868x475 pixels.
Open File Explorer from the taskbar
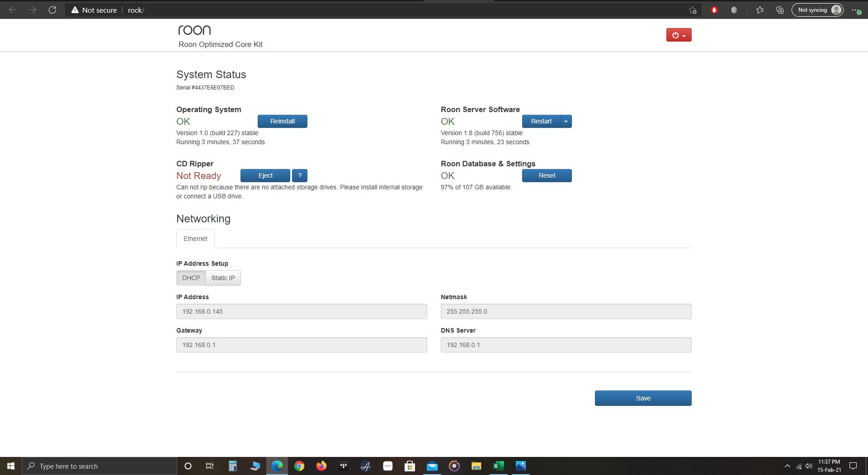(x=476, y=466)
